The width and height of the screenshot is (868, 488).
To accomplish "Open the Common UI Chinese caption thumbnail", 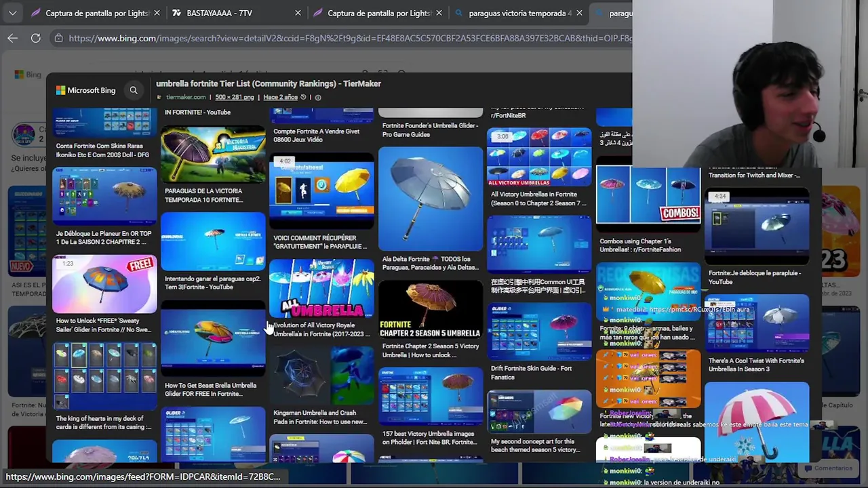I will (x=539, y=245).
